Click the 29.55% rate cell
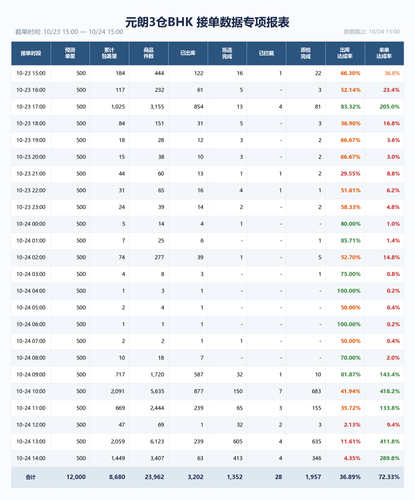This screenshot has height=500, width=415. click(x=351, y=174)
